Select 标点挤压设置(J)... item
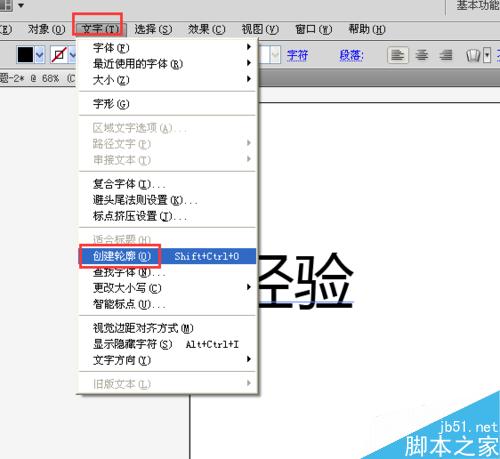The image size is (500, 459). (x=167, y=216)
